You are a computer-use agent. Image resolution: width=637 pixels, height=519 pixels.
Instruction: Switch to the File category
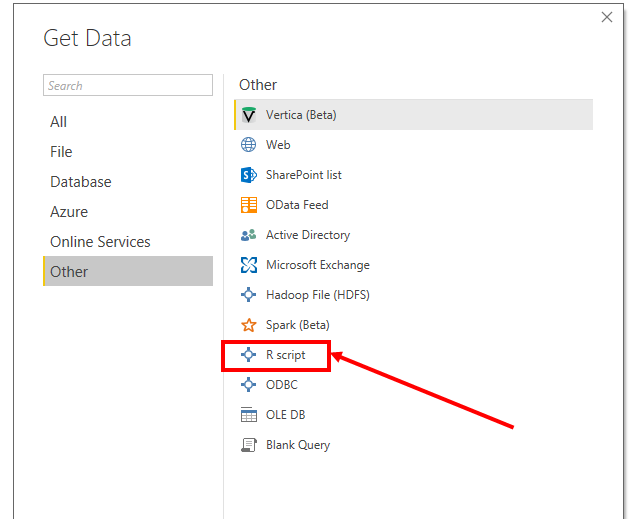click(x=61, y=152)
